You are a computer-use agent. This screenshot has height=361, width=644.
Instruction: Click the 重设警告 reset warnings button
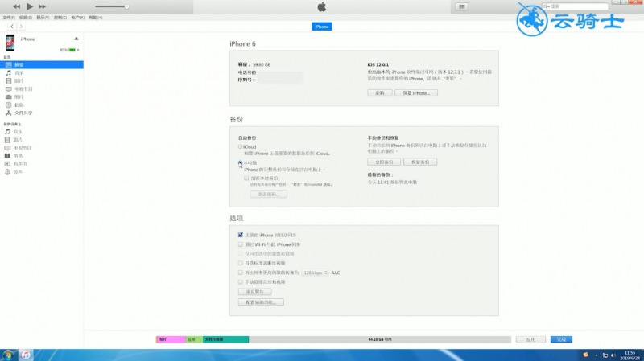pyautogui.click(x=254, y=292)
